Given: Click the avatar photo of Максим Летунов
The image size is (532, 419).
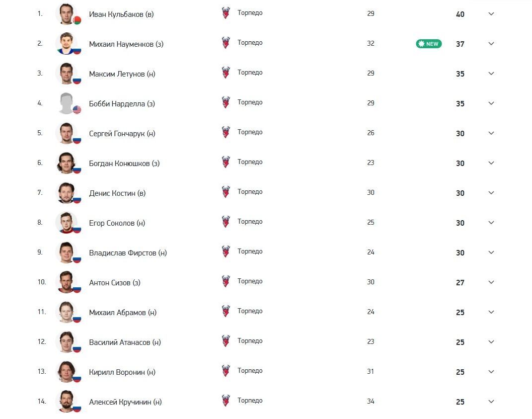Looking at the screenshot, I should coord(66,74).
